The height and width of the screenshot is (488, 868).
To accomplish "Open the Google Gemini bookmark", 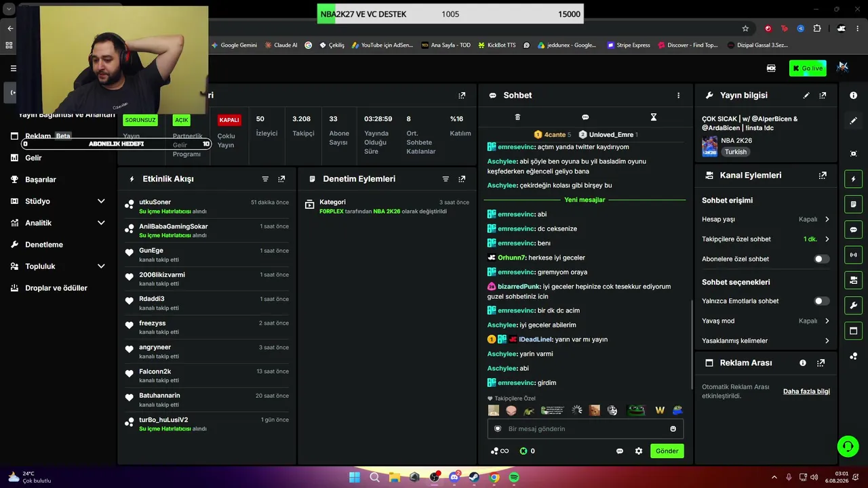I will tap(234, 45).
